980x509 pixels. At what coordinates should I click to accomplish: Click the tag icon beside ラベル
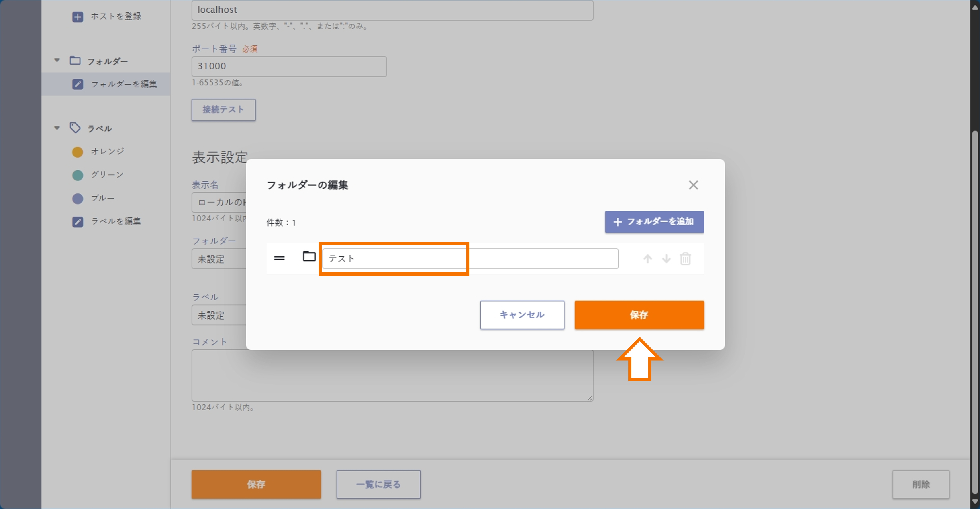(x=75, y=128)
